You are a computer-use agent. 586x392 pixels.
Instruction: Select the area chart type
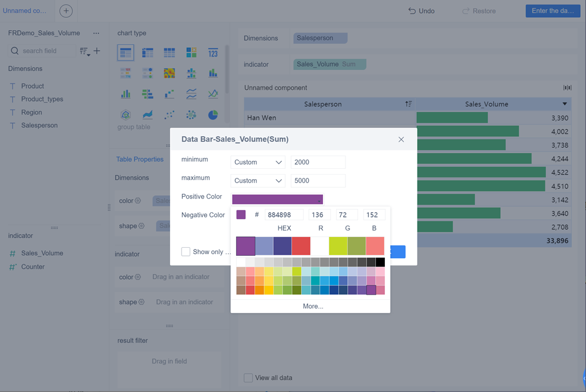148,114
